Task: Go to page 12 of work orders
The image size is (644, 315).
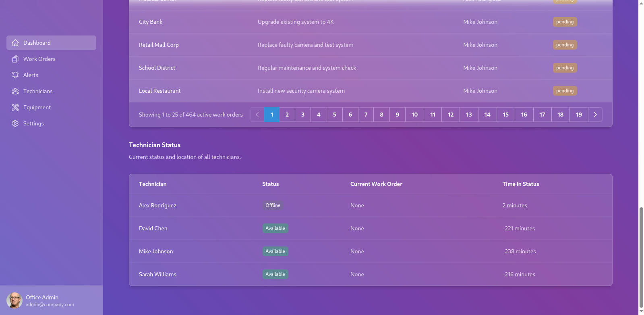Action: point(451,115)
